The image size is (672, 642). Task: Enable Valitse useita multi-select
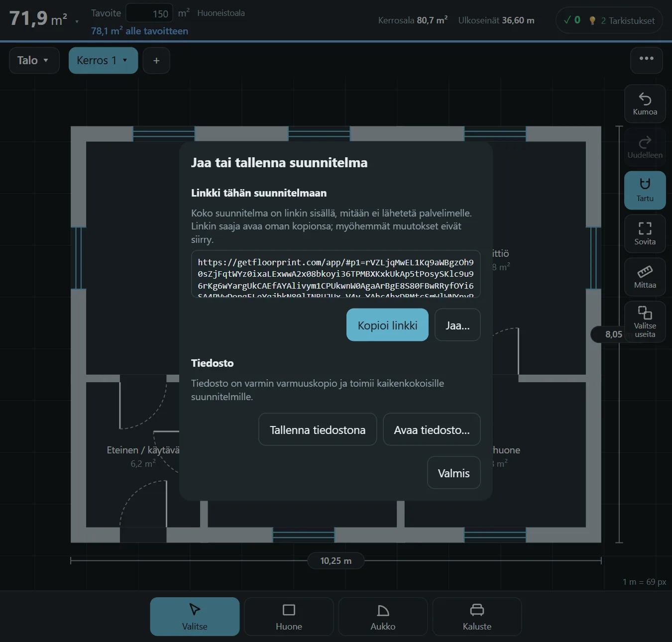tap(645, 321)
